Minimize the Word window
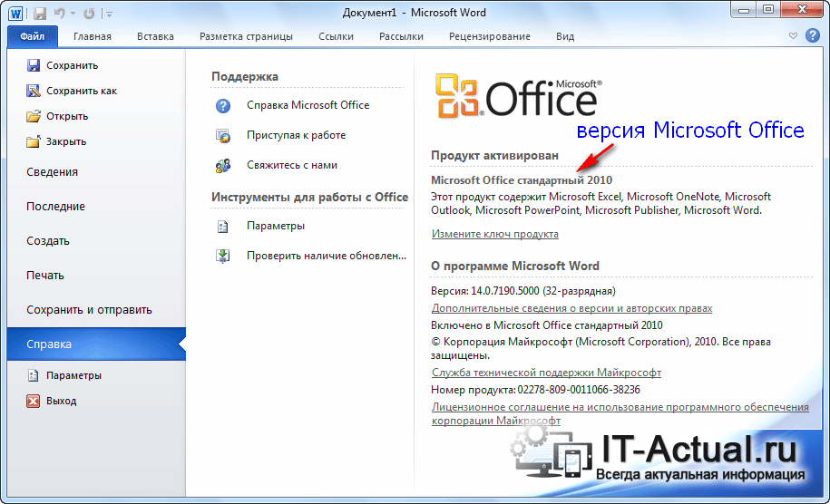 pyautogui.click(x=744, y=10)
